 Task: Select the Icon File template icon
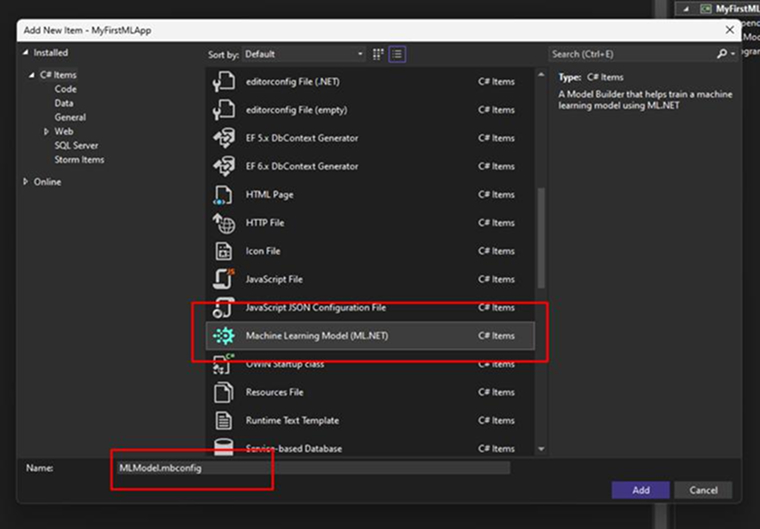(224, 251)
